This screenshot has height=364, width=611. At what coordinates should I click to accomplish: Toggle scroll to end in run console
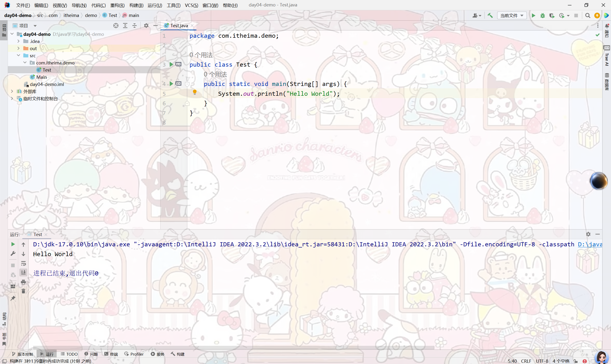[x=23, y=273]
